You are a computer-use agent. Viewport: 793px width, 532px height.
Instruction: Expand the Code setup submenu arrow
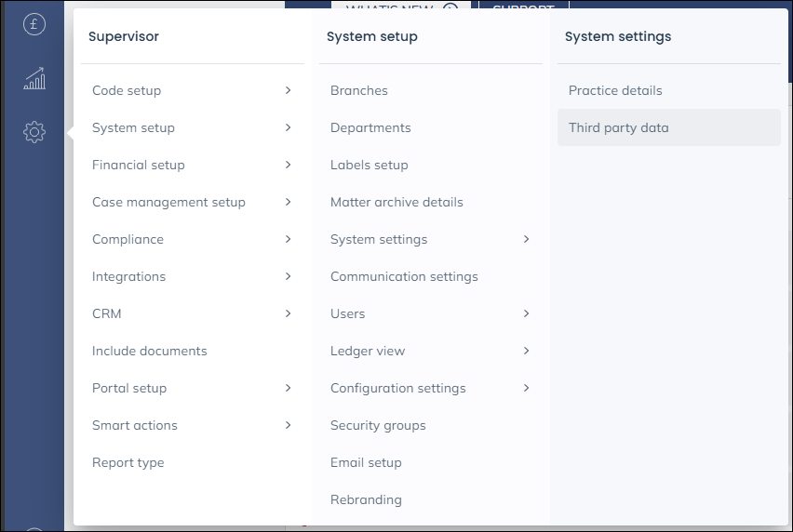[288, 90]
